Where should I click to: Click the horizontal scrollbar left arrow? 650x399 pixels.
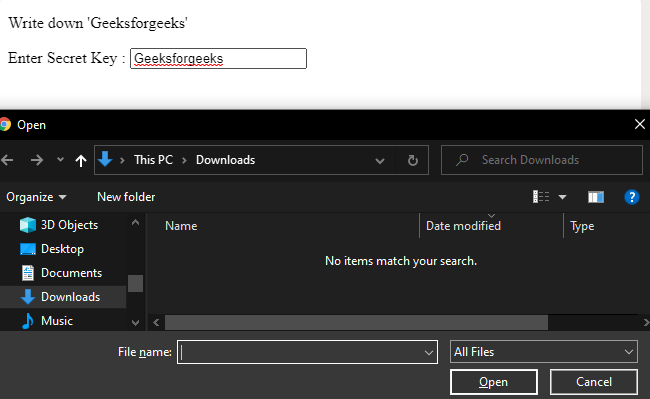coord(156,322)
